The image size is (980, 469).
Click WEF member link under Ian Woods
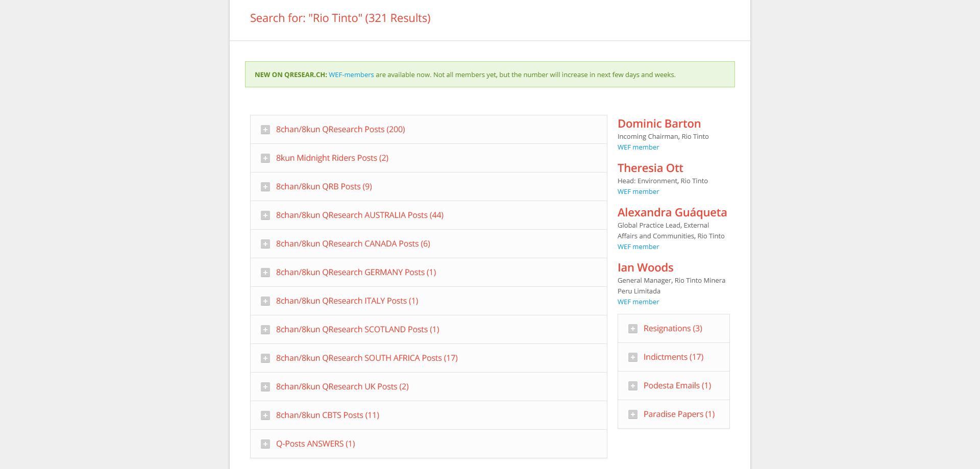(x=638, y=302)
